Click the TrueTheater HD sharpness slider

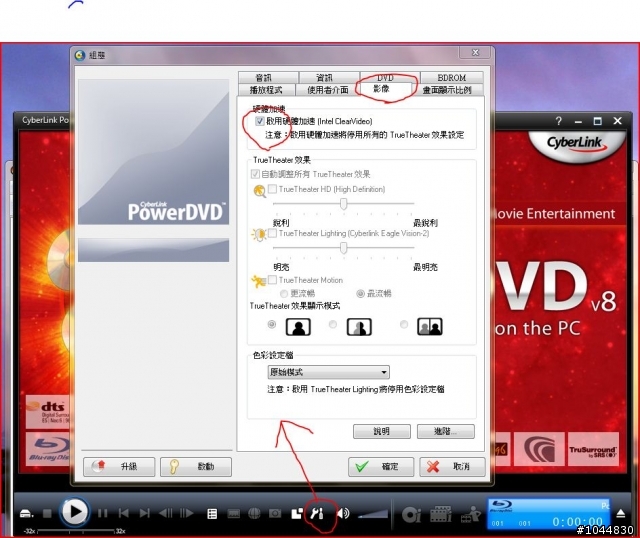[x=344, y=203]
